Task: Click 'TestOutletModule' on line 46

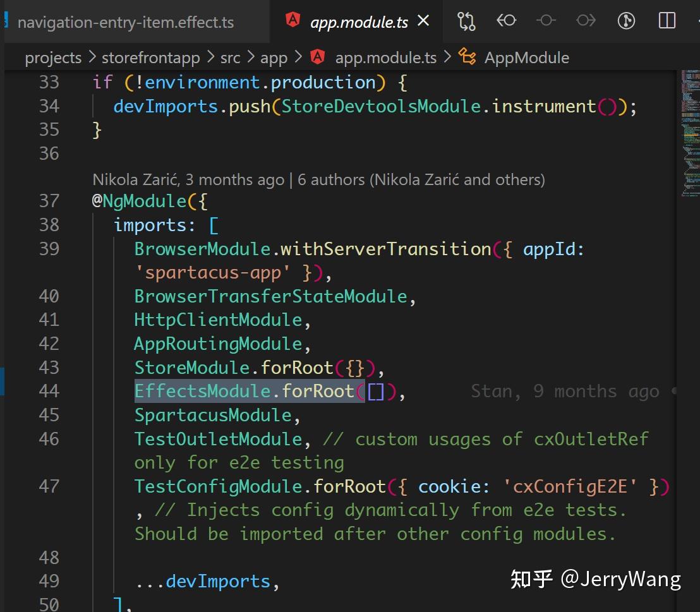Action: [219, 439]
